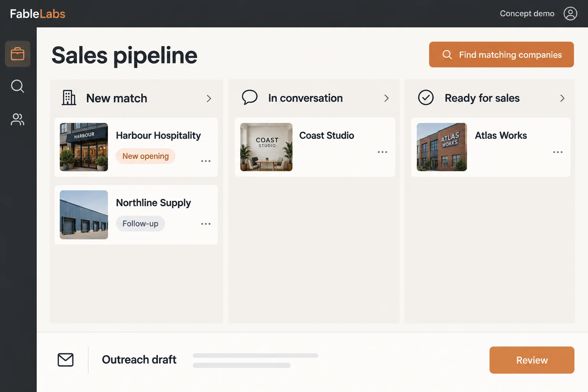
Task: Open the contacts people sidebar icon
Action: tap(18, 119)
